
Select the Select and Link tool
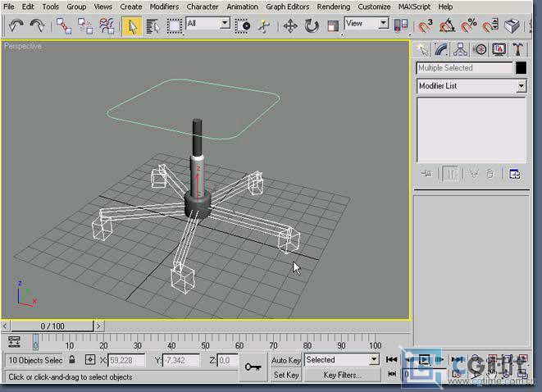click(64, 26)
